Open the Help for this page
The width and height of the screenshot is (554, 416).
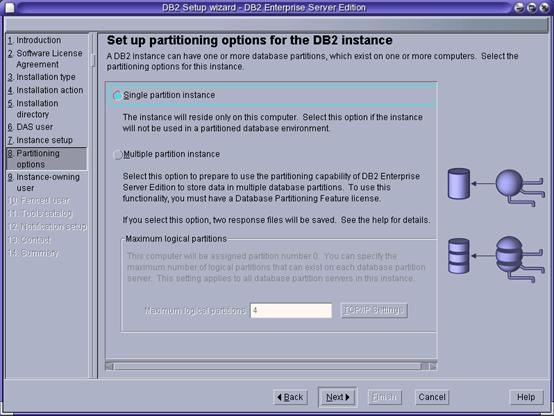(x=526, y=397)
